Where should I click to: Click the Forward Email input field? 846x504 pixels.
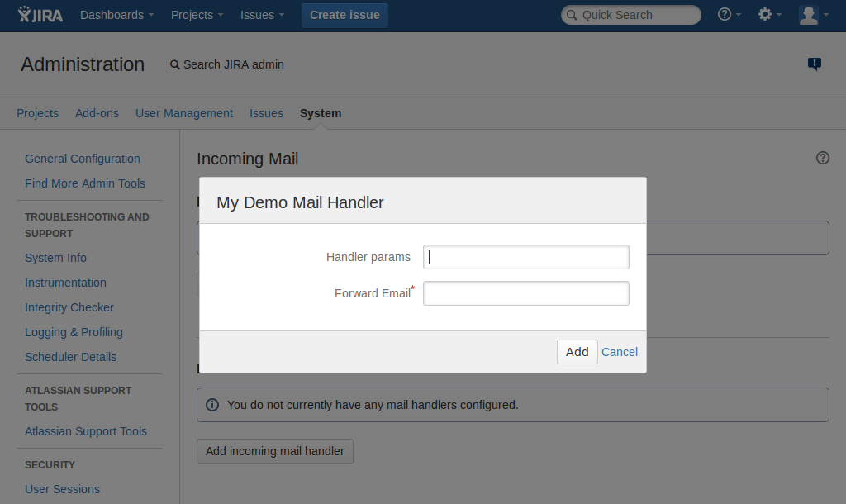pyautogui.click(x=525, y=293)
